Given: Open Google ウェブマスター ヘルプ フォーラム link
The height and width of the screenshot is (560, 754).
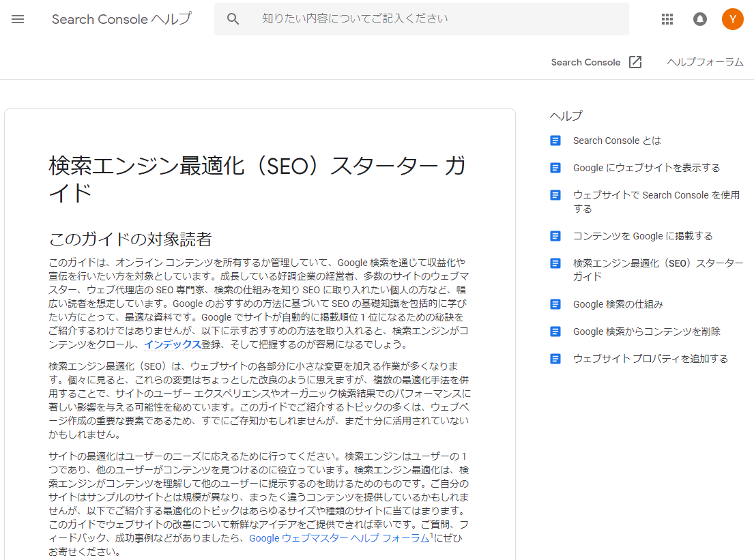Looking at the screenshot, I should click(339, 538).
